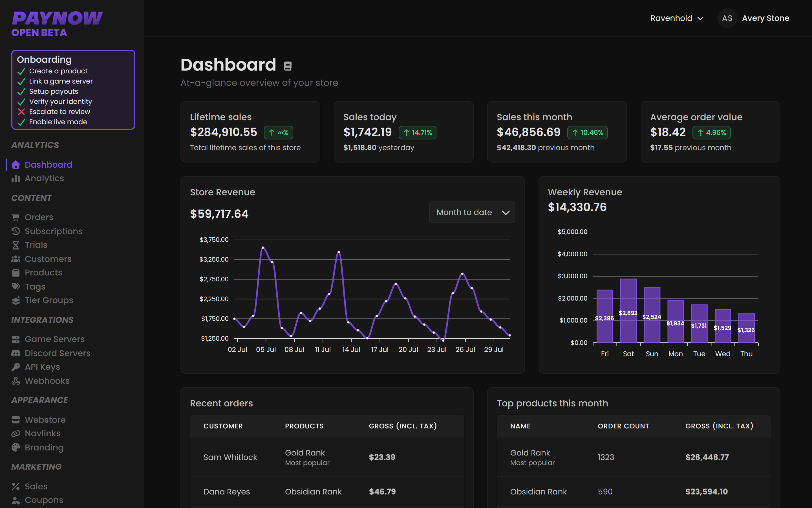Viewport: 812px width, 508px height.
Task: Click the API Keys key icon
Action: coord(16,367)
